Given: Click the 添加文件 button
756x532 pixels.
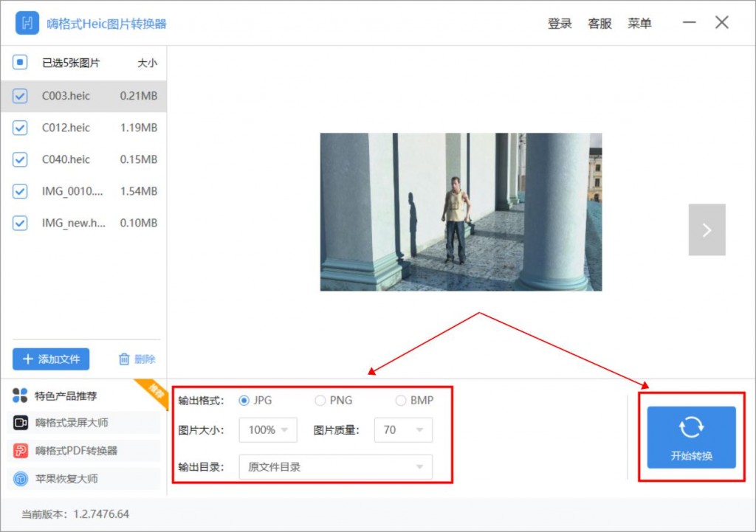Looking at the screenshot, I should (x=51, y=359).
